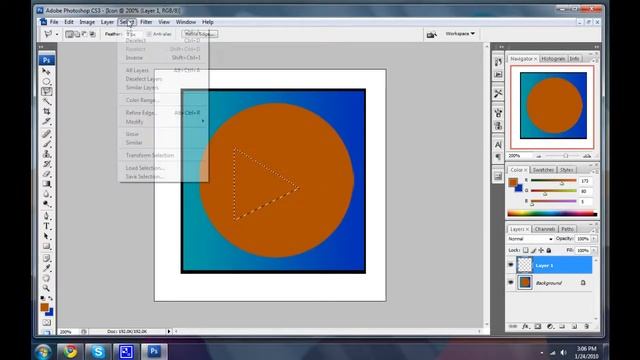Toggle lock image pixels
Viewport: 640px width, 360px height.
click(533, 250)
